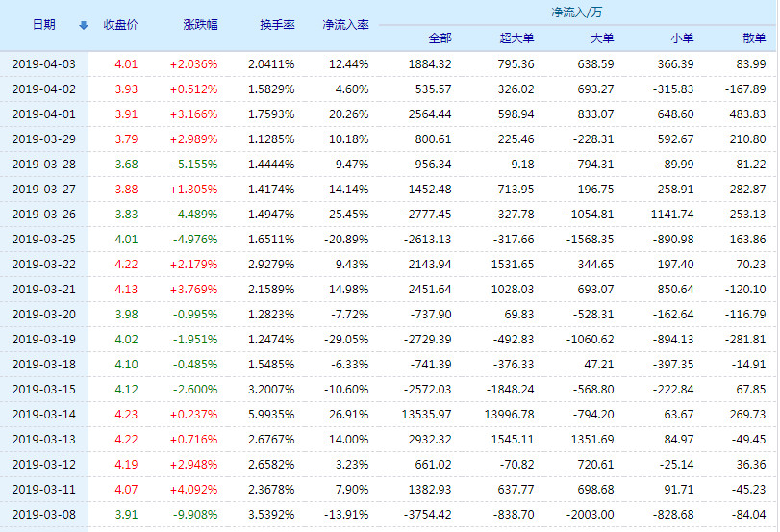Select the 2019-03-14 date cell
Viewport: 780px width, 532px height.
point(43,415)
